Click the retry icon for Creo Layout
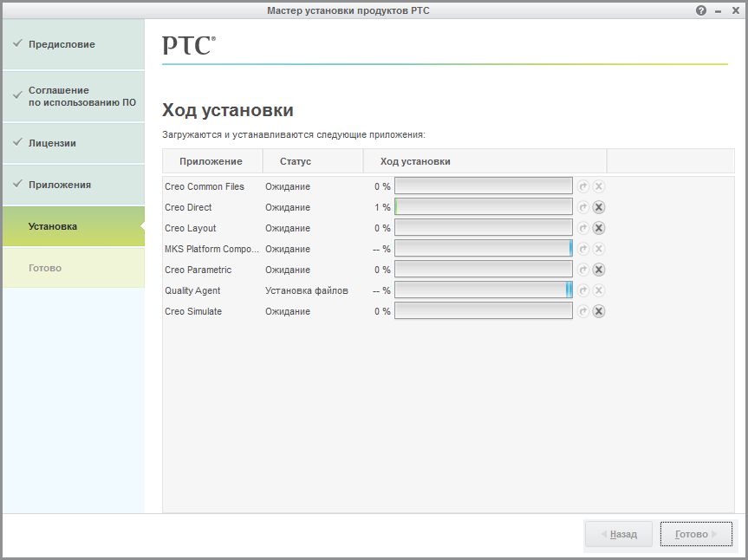748x560 pixels. [x=583, y=228]
